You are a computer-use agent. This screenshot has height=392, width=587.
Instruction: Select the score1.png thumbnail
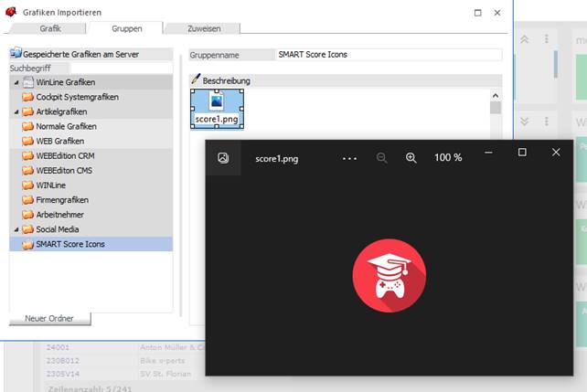click(217, 109)
